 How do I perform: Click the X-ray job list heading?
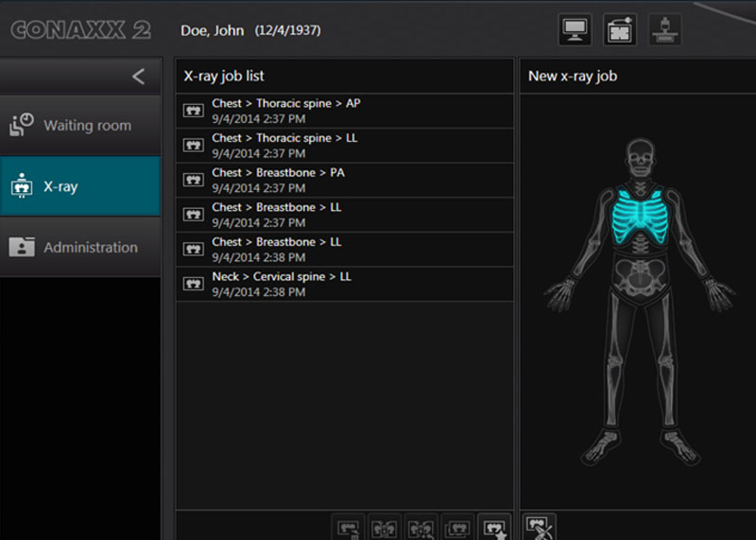(224, 76)
